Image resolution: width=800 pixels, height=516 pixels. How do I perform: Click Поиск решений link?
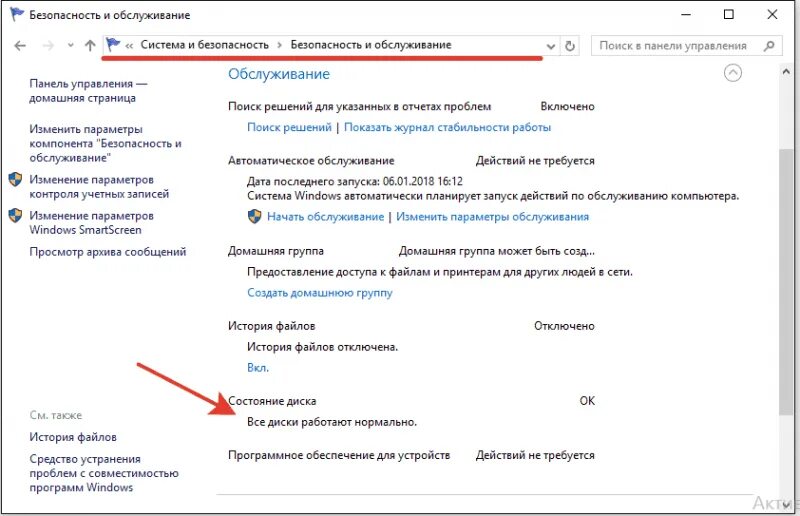(289, 127)
